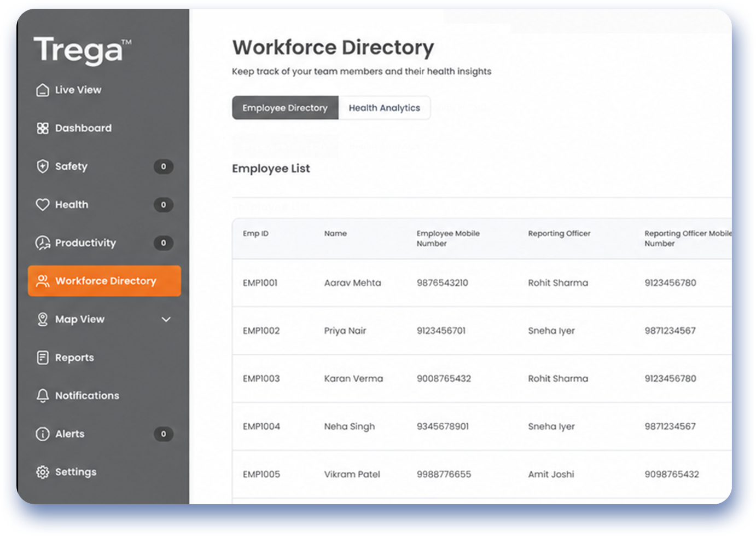Image resolution: width=756 pixels, height=536 pixels.
Task: Click employee name Aarav Mehta
Action: click(x=352, y=283)
